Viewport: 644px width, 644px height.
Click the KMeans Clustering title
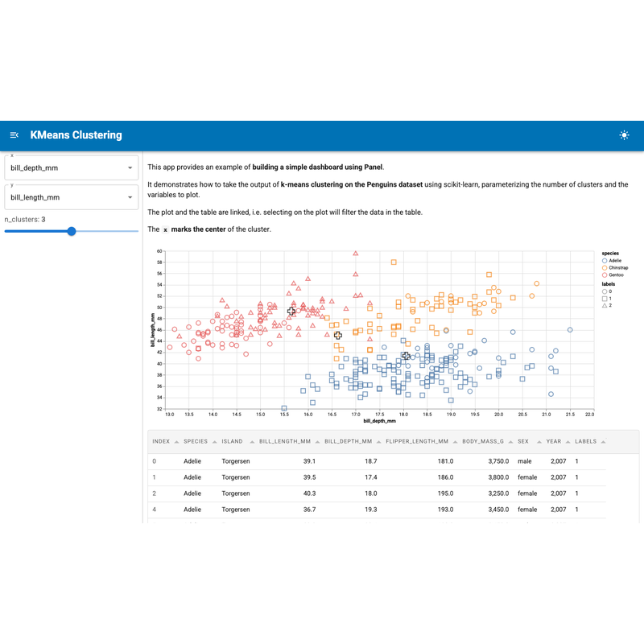[76, 135]
